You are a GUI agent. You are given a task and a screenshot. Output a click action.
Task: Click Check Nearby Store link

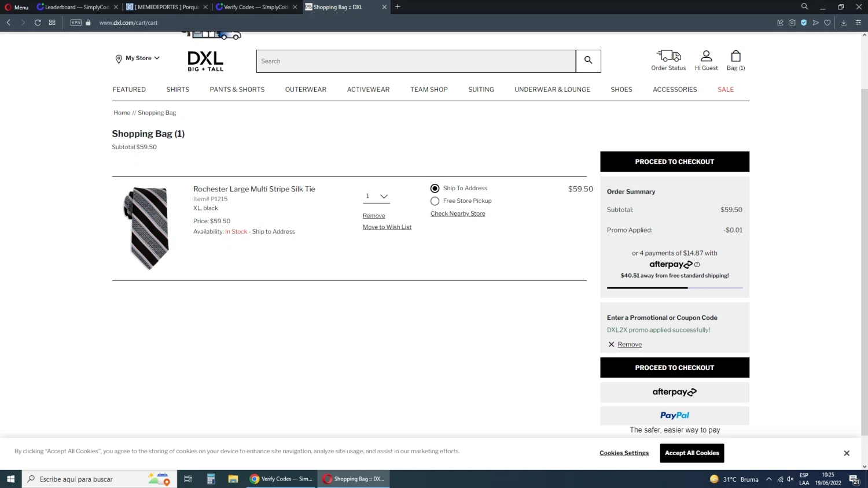(x=458, y=213)
